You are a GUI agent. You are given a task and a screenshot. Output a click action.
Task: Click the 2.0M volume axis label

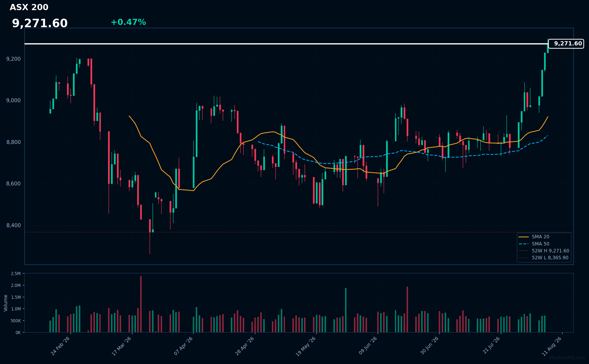tap(16, 285)
